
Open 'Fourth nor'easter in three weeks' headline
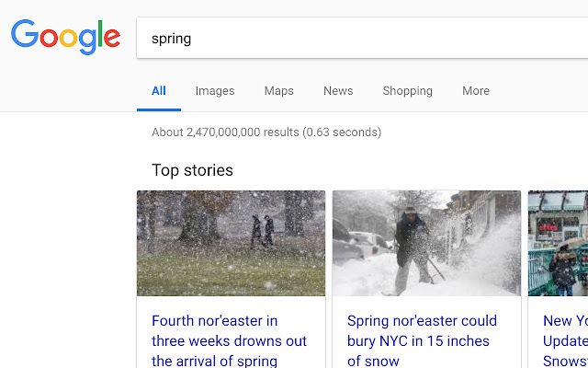(229, 340)
